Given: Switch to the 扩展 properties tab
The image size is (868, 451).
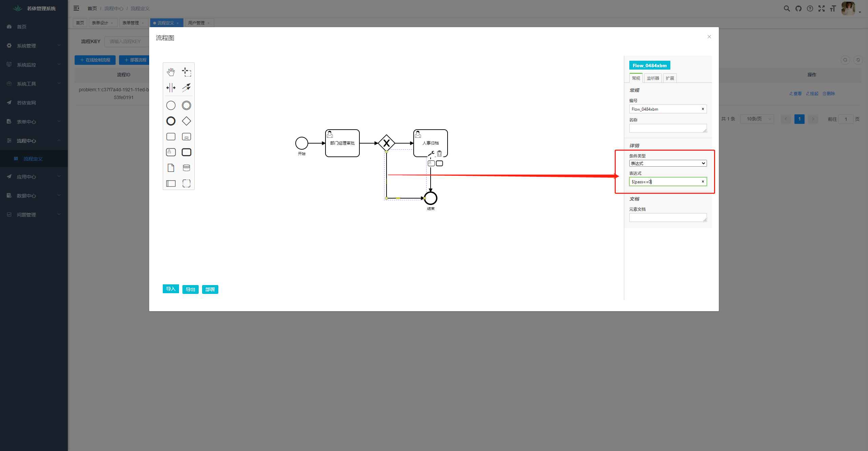Looking at the screenshot, I should (x=670, y=78).
